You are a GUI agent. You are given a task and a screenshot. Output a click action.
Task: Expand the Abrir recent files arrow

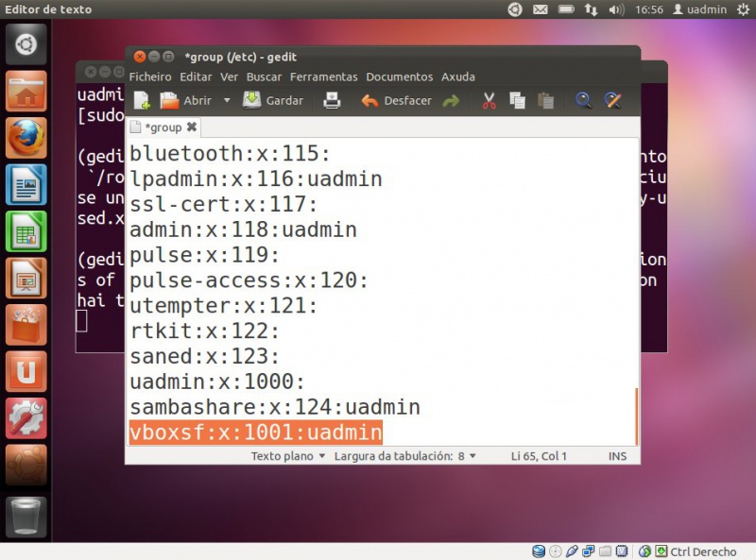[227, 101]
